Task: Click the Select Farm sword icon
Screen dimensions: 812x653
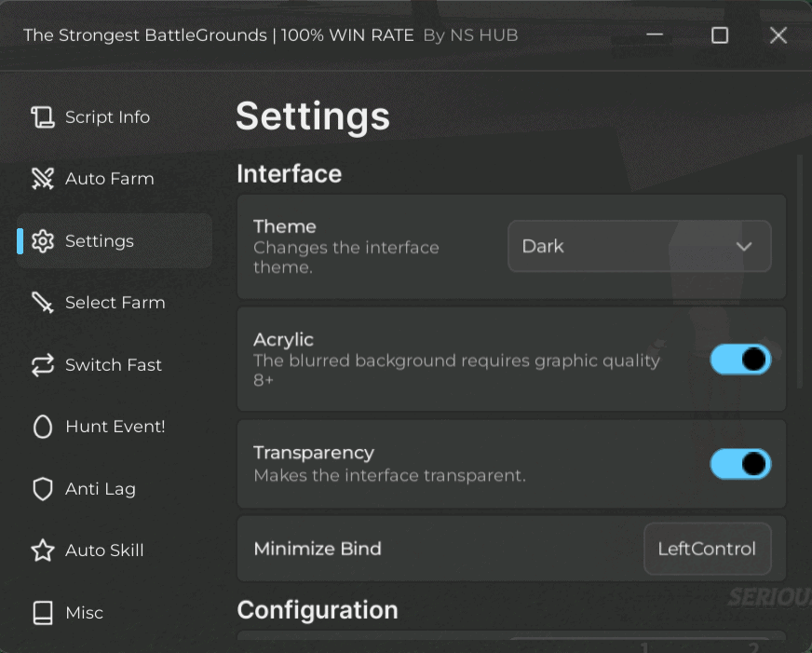Action: point(43,303)
